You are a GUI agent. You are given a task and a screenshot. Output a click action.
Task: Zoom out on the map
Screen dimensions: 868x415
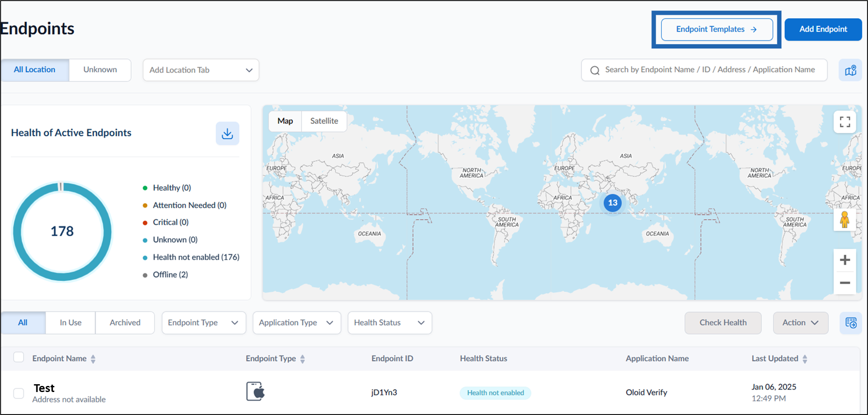coord(845,283)
